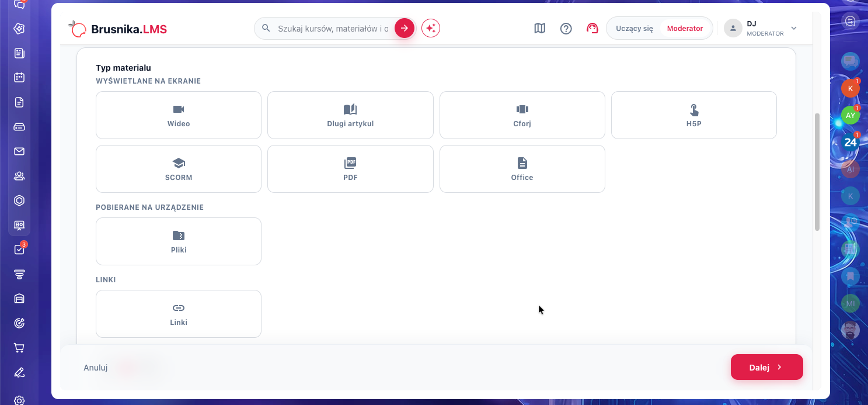Switch to Uczący się mode
The width and height of the screenshot is (868, 405).
click(635, 28)
